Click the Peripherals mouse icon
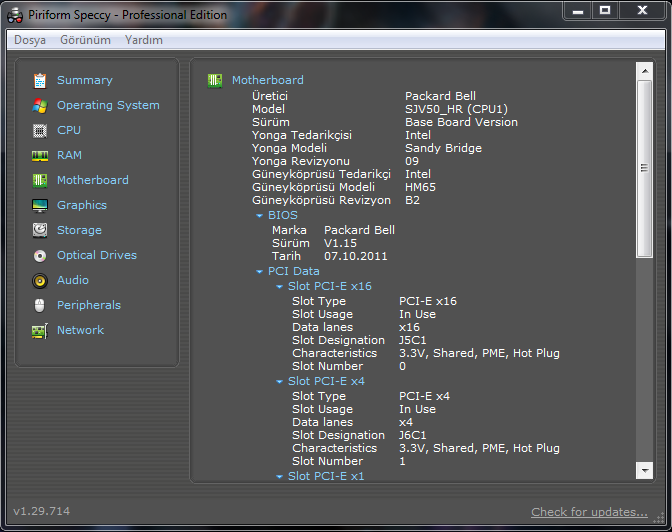The width and height of the screenshot is (672, 532). (39, 306)
